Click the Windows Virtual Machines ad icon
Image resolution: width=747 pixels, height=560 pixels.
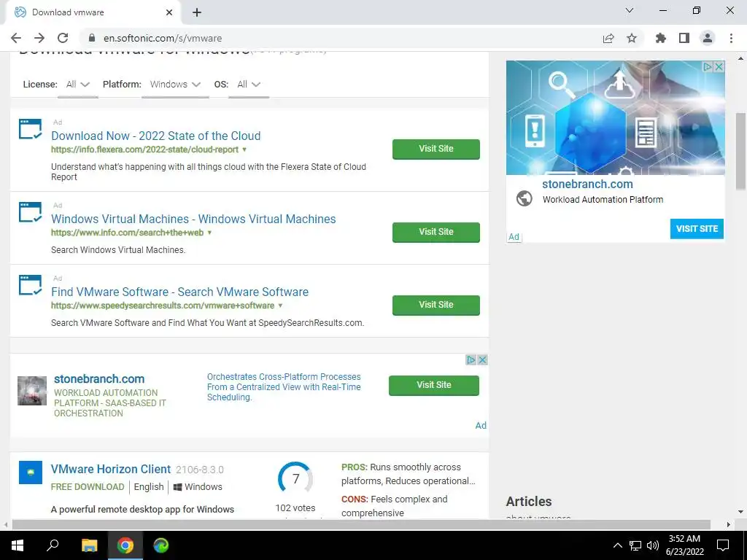31,212
